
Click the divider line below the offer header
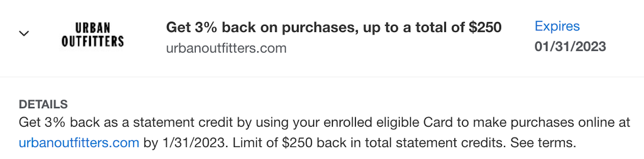point(322,77)
